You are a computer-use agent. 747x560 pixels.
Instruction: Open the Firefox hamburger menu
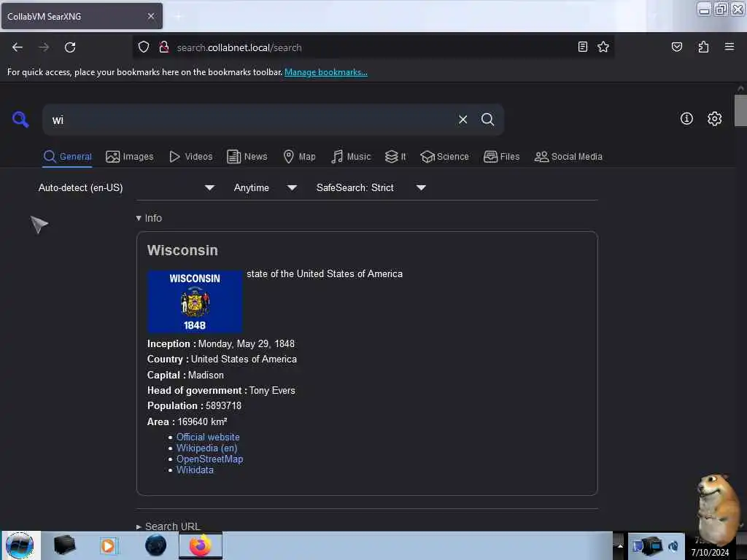729,47
